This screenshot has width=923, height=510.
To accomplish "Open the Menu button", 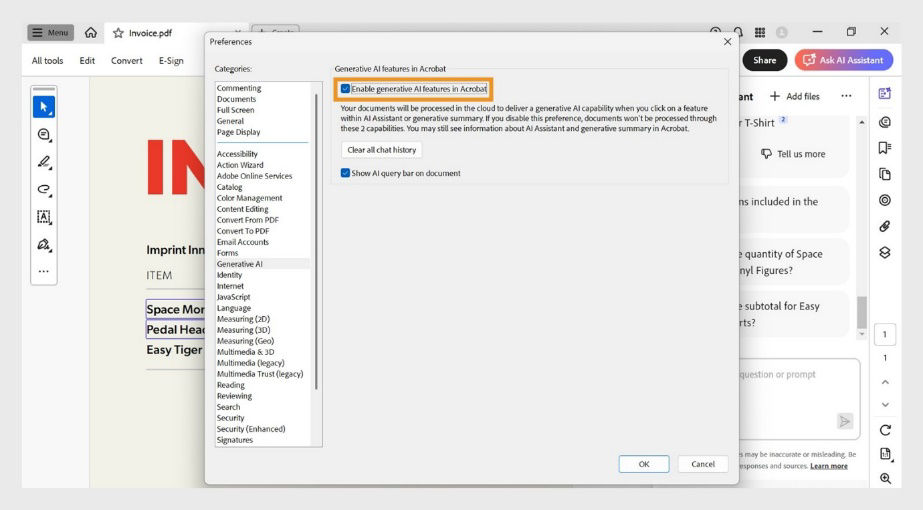I will (x=51, y=32).
